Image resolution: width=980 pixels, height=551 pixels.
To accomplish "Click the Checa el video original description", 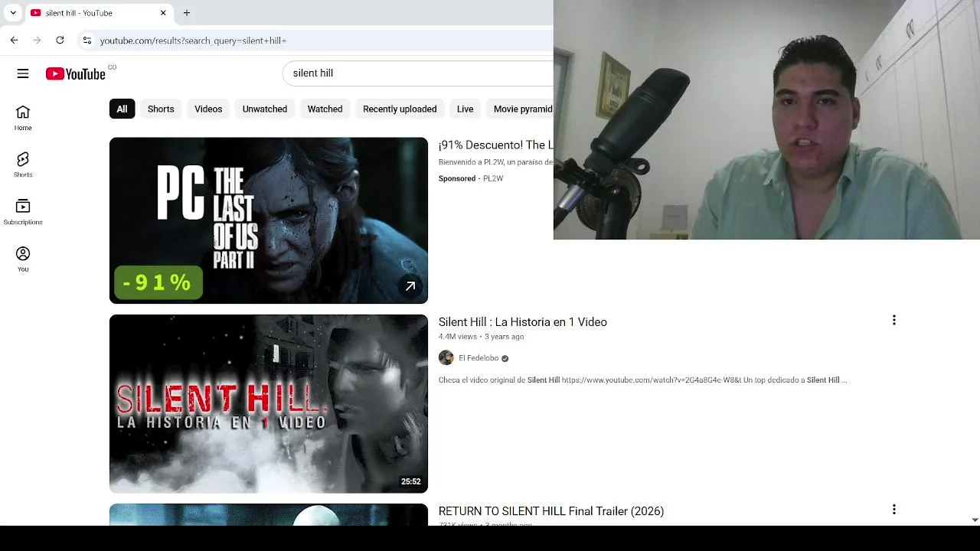I will 643,380.
